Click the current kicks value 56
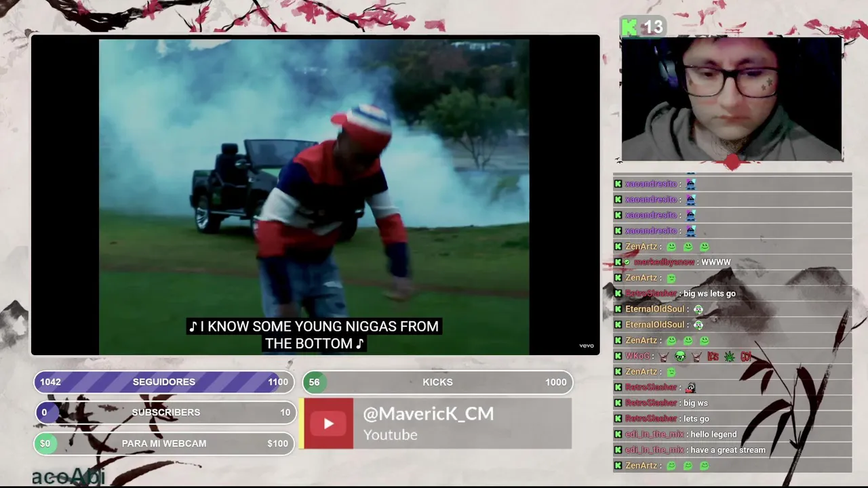Image resolution: width=868 pixels, height=488 pixels. pos(314,382)
